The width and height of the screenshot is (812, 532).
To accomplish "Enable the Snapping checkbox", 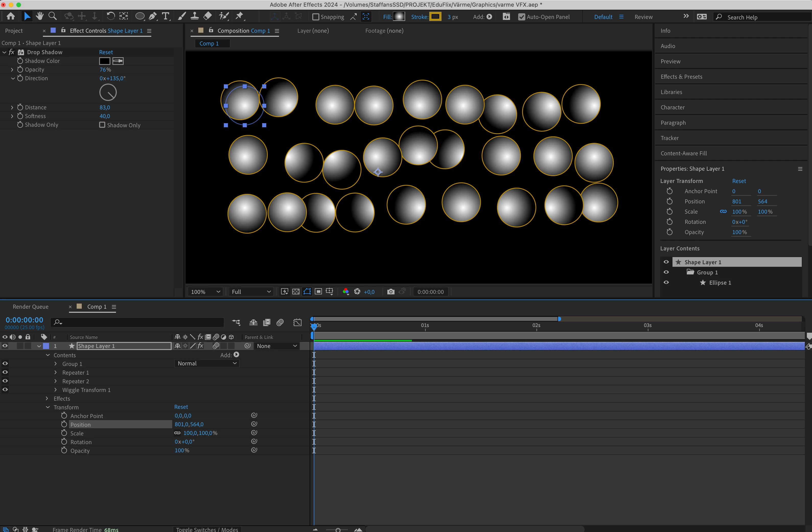I will (x=316, y=17).
